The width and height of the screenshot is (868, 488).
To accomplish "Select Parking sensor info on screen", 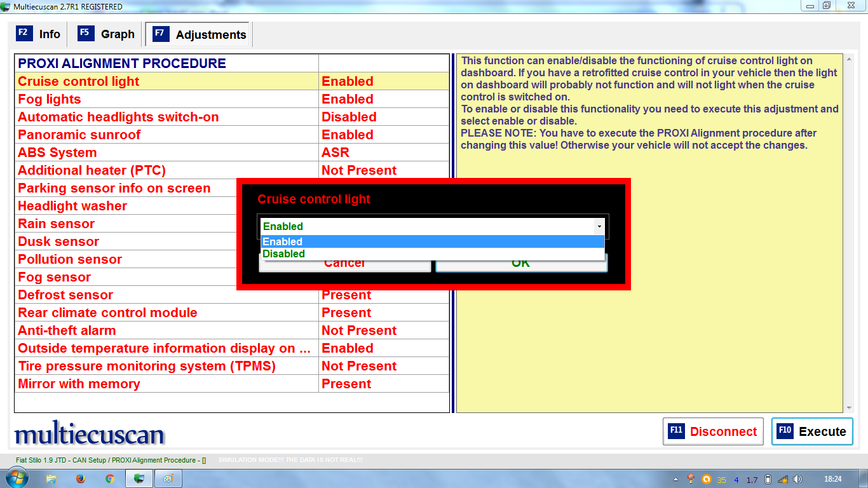I will pyautogui.click(x=126, y=188).
